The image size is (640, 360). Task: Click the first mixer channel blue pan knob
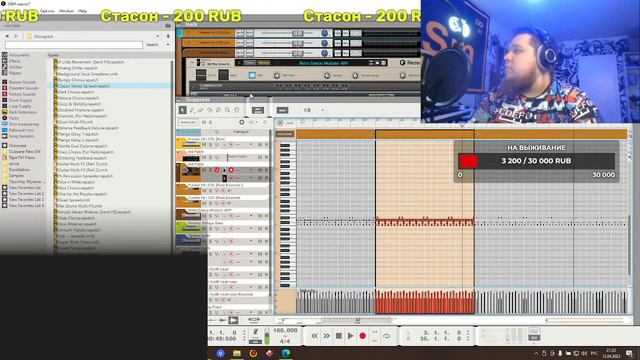(x=324, y=33)
